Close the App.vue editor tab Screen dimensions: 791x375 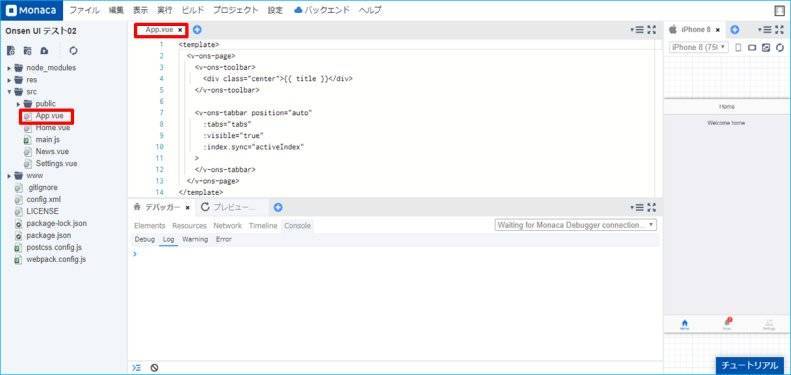pyautogui.click(x=180, y=30)
